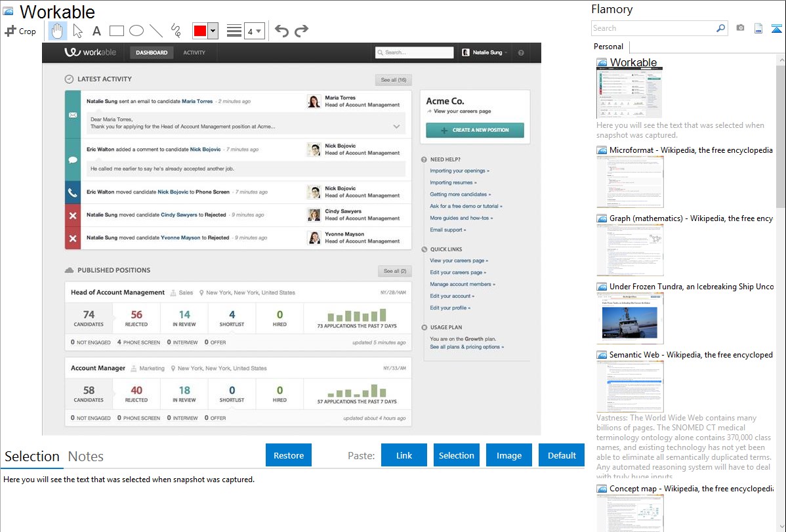The width and height of the screenshot is (786, 532).
Task: Select the rectangle shape tool
Action: coord(116,31)
